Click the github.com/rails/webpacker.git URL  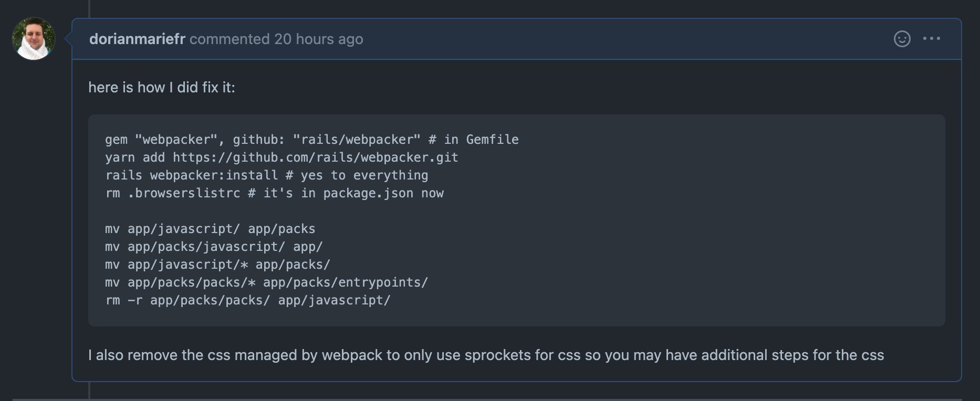coord(316,157)
